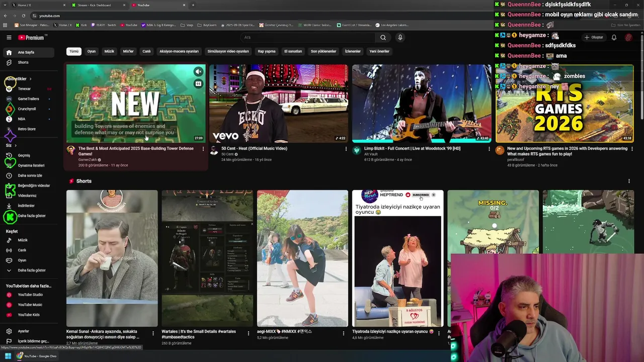Open the TEASY - Twitch bookmark
The height and width of the screenshot is (362, 644).
tap(105, 25)
